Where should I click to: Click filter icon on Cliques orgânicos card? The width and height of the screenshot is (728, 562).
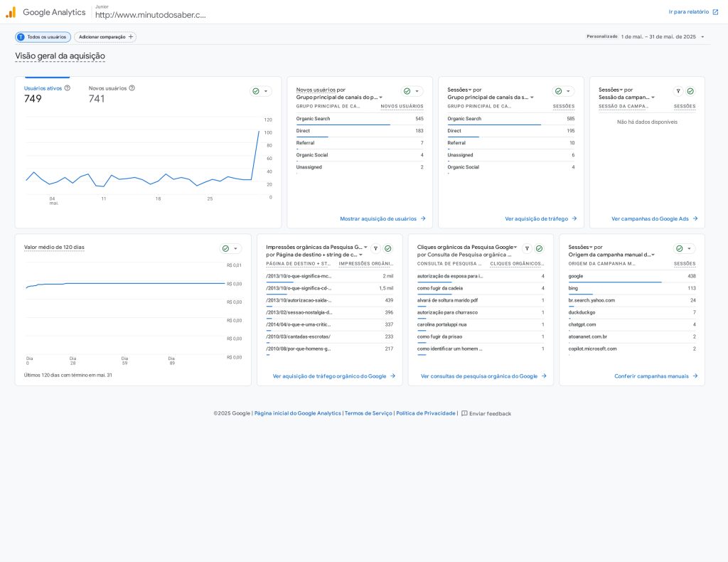[527, 248]
